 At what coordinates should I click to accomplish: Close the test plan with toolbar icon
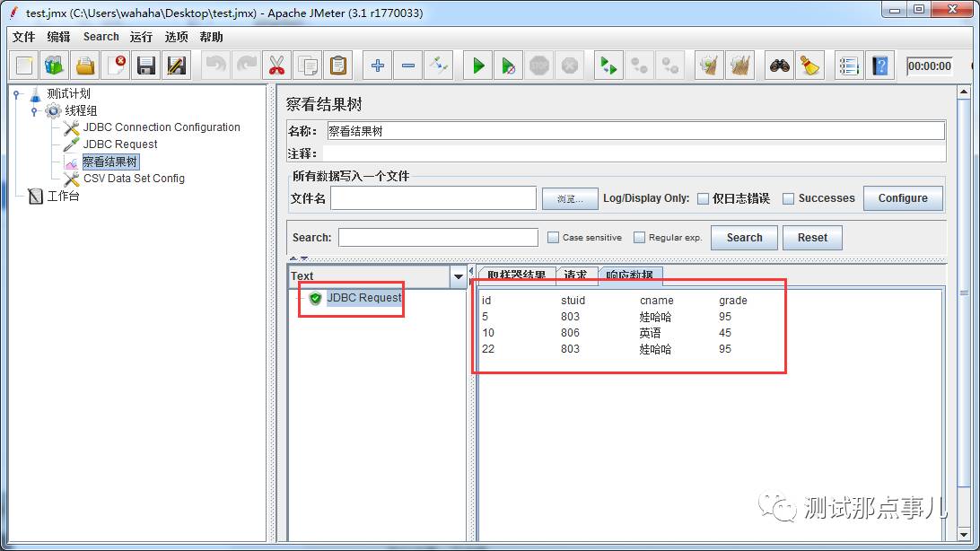[x=117, y=66]
